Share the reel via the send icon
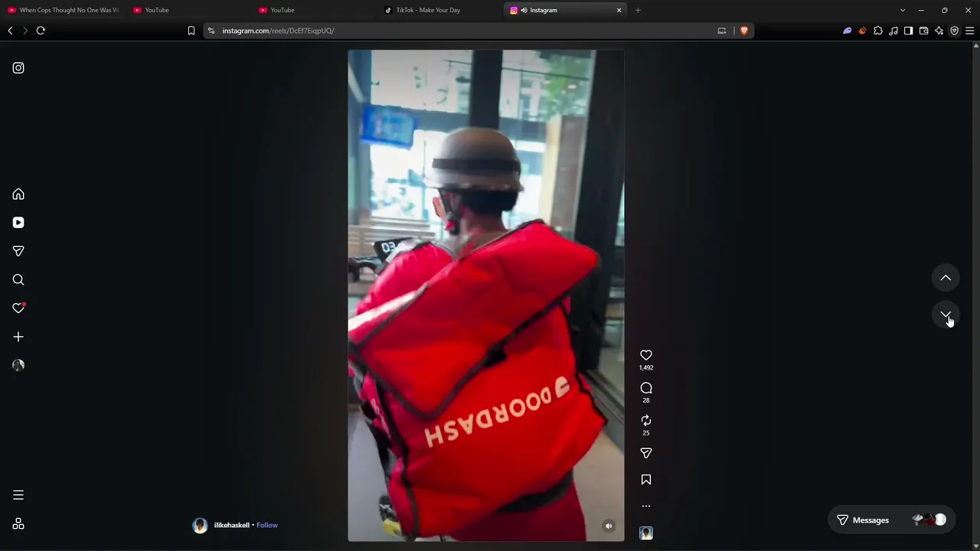Viewport: 980px width, 551px height. (x=646, y=453)
